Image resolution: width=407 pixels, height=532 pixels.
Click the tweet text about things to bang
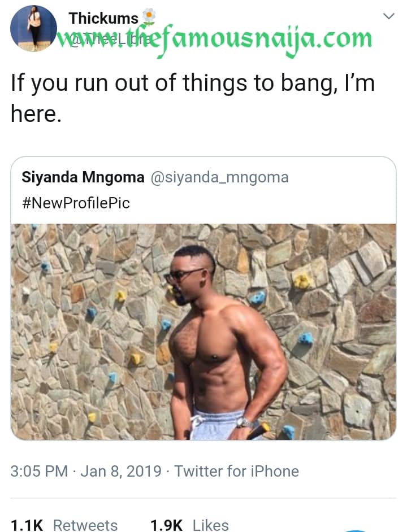pyautogui.click(x=192, y=84)
